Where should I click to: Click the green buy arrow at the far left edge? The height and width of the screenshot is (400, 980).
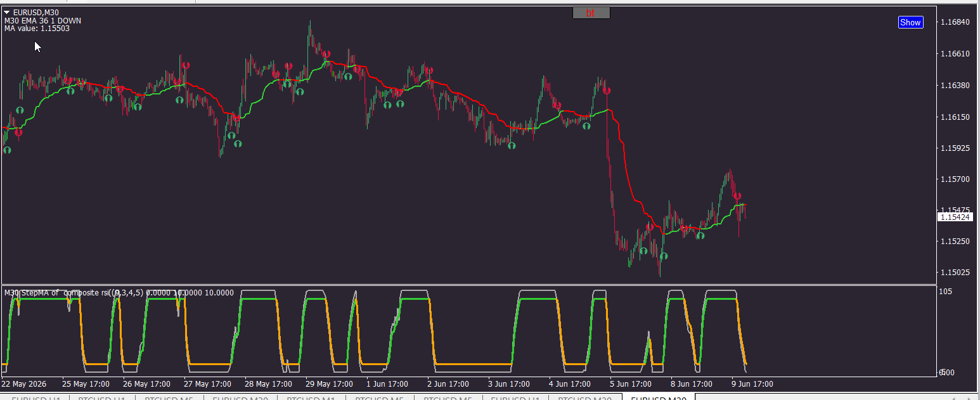pyautogui.click(x=7, y=150)
